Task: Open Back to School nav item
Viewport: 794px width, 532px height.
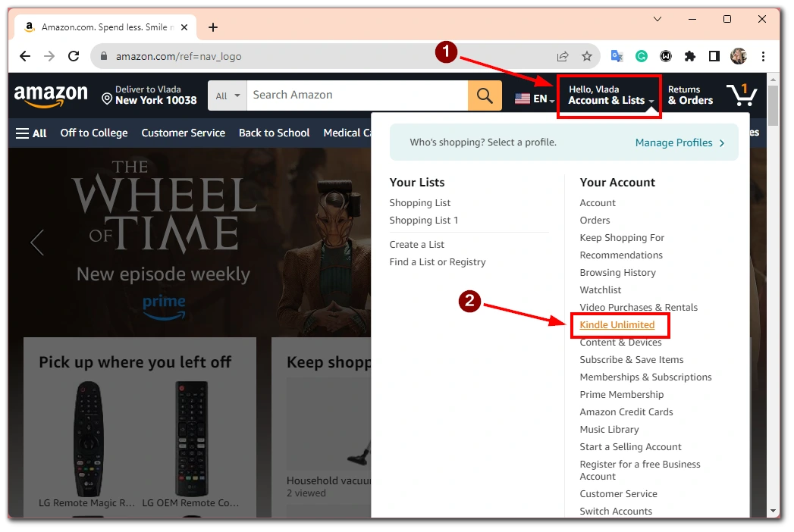Action: click(274, 133)
